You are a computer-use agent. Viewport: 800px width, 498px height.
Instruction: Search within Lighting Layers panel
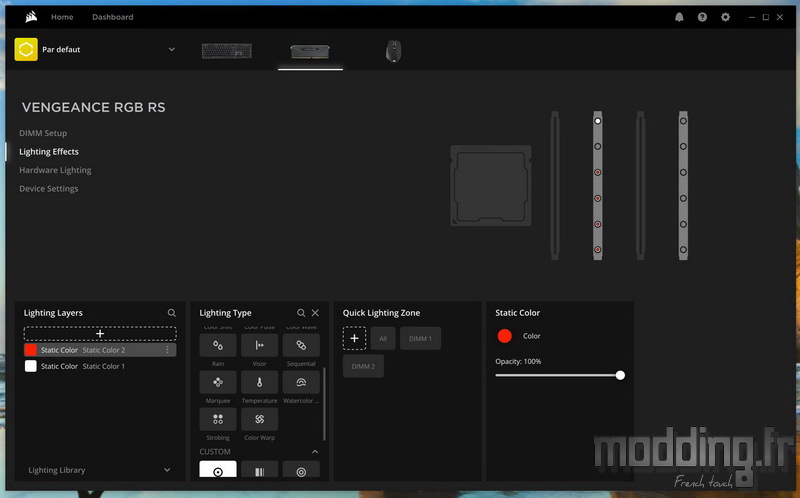[x=171, y=313]
